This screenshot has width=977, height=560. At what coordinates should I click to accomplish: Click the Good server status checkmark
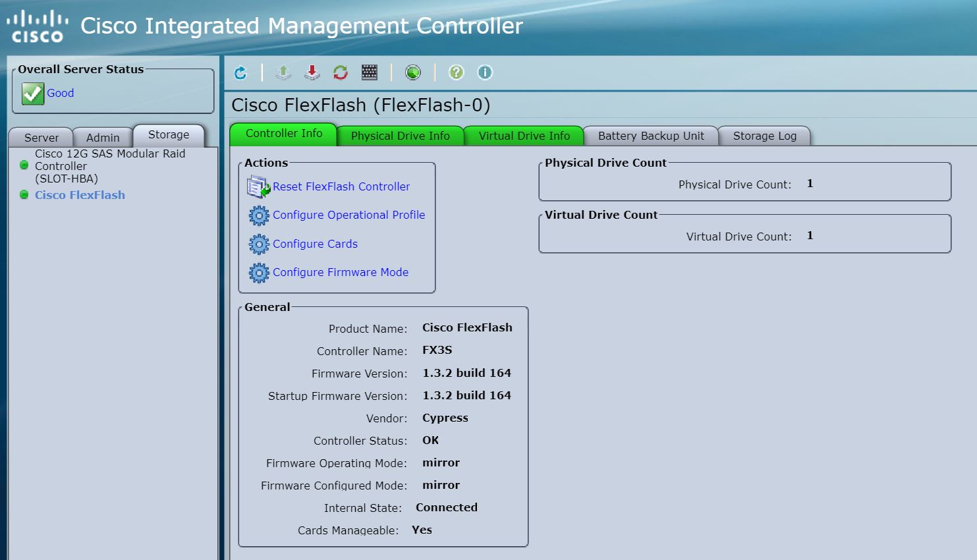point(32,93)
